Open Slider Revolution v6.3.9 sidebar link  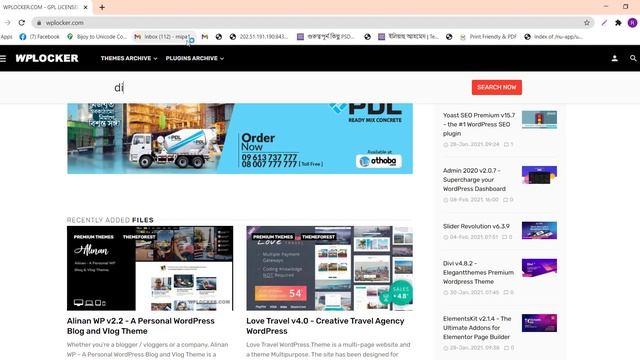click(x=476, y=226)
